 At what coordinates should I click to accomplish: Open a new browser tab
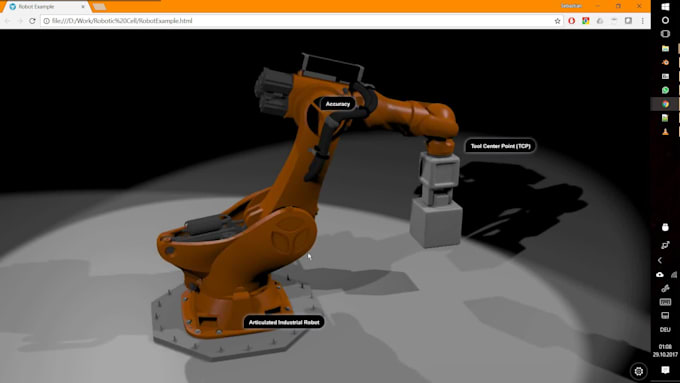[99, 7]
